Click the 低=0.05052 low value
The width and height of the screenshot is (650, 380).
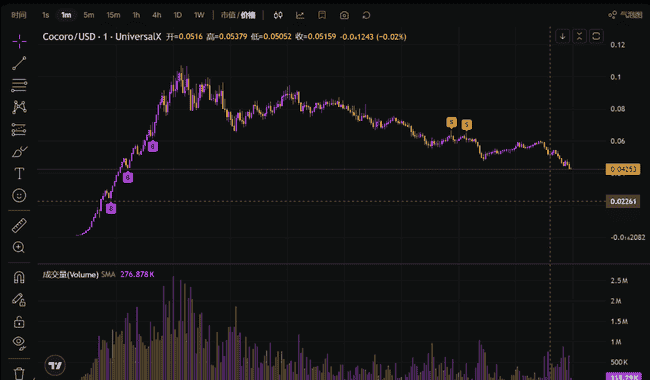click(271, 36)
